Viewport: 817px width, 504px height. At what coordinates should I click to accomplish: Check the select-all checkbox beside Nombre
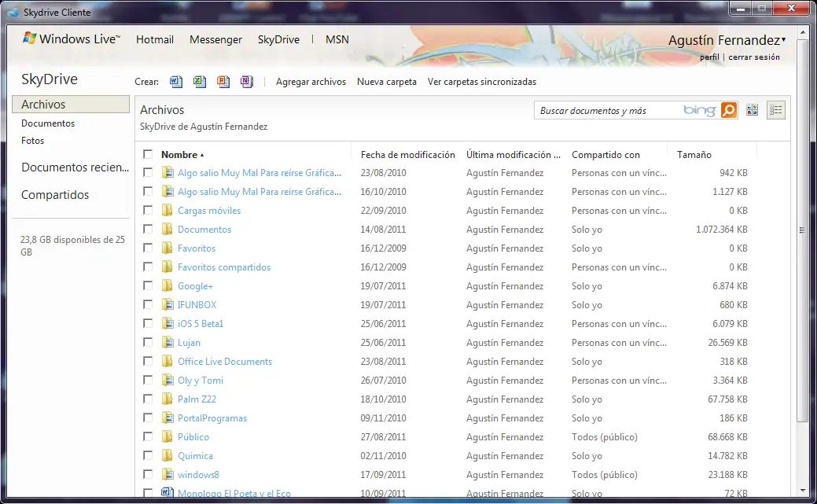coord(148,154)
